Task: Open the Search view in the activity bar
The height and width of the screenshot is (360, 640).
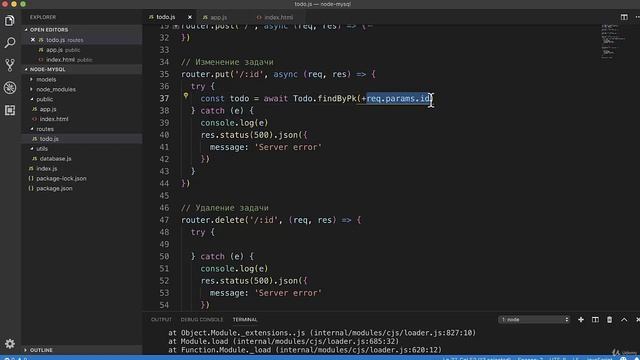Action: (x=9, y=42)
